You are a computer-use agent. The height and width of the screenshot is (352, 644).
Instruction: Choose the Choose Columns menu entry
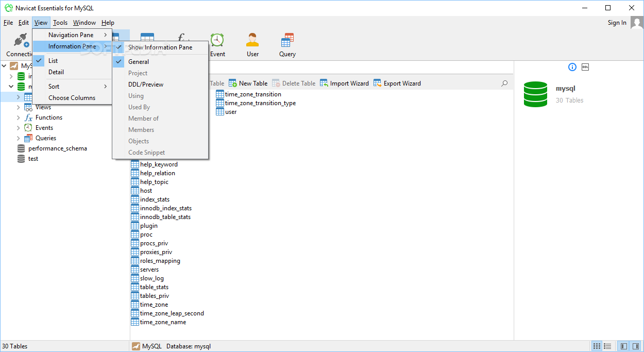(72, 98)
